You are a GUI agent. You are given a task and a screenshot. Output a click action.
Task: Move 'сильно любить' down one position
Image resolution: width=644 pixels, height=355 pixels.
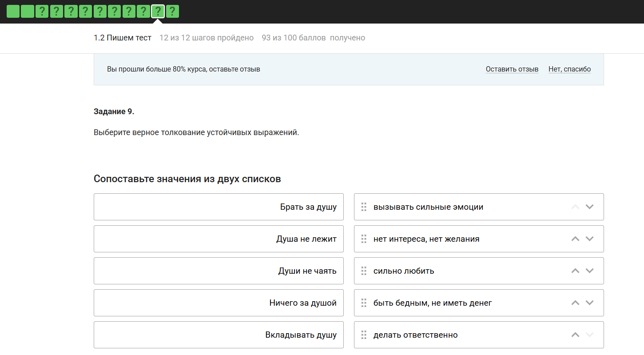click(x=589, y=271)
